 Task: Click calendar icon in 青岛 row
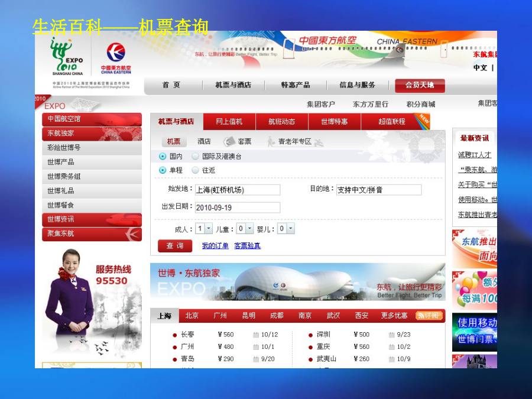[256, 359]
